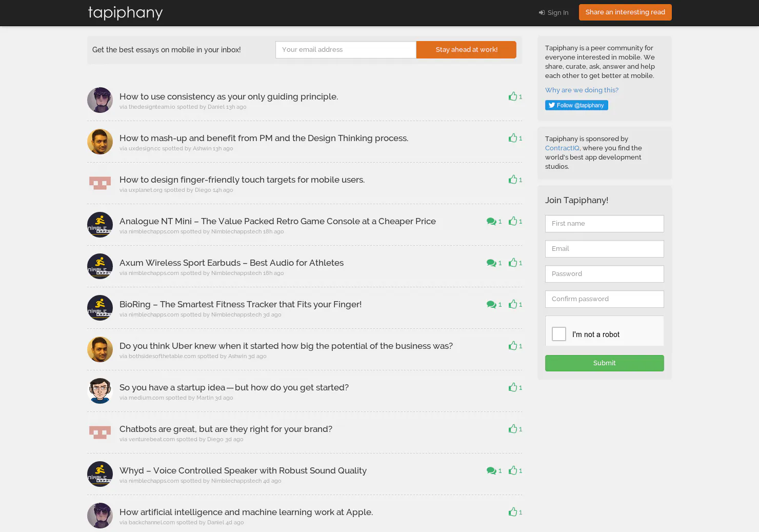Click Nimblechapps avatar beside Whyd speaker post

pyautogui.click(x=100, y=474)
